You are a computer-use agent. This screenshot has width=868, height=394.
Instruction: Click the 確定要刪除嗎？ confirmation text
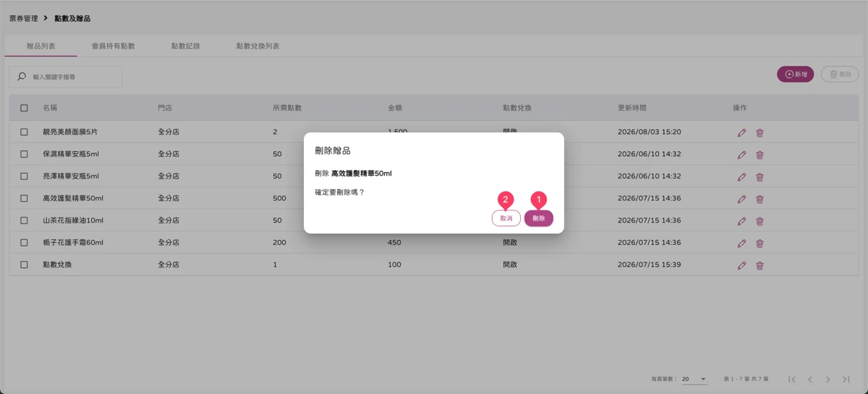[x=340, y=192]
